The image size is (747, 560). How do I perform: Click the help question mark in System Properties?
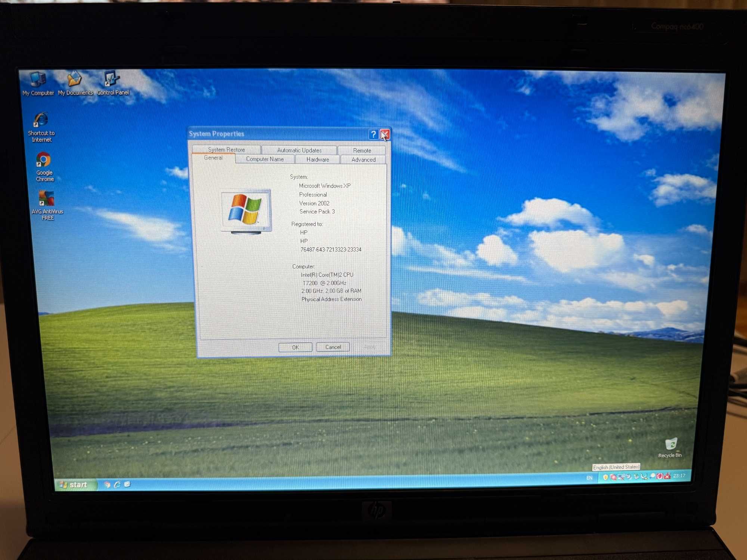coord(373,134)
